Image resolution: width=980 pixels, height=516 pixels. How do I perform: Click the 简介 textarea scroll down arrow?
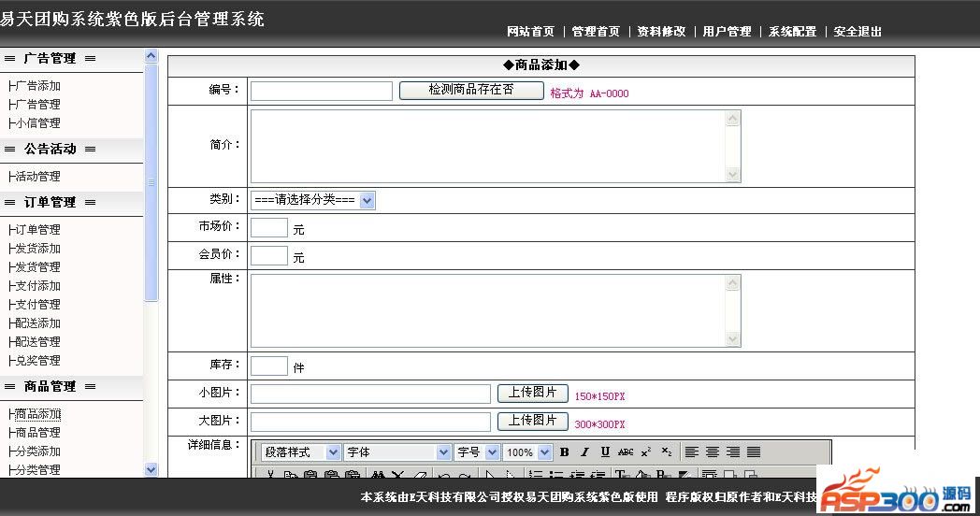[x=733, y=174]
